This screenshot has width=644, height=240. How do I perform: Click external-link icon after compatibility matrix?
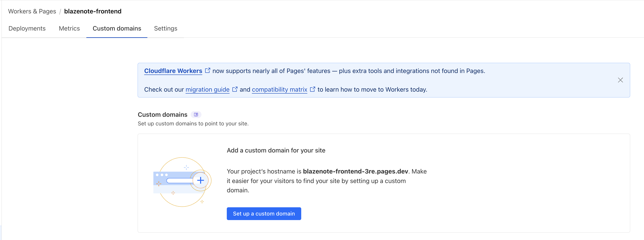[x=312, y=89]
